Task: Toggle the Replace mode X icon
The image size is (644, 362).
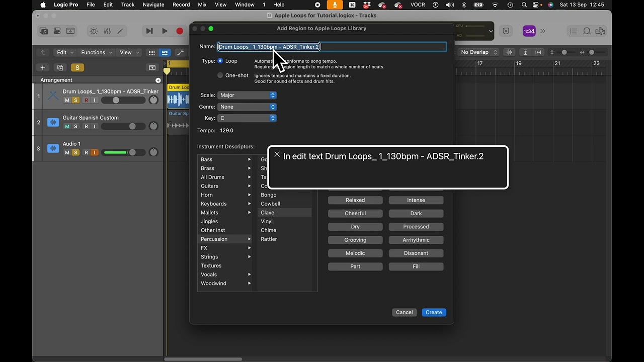Action: pos(506,31)
